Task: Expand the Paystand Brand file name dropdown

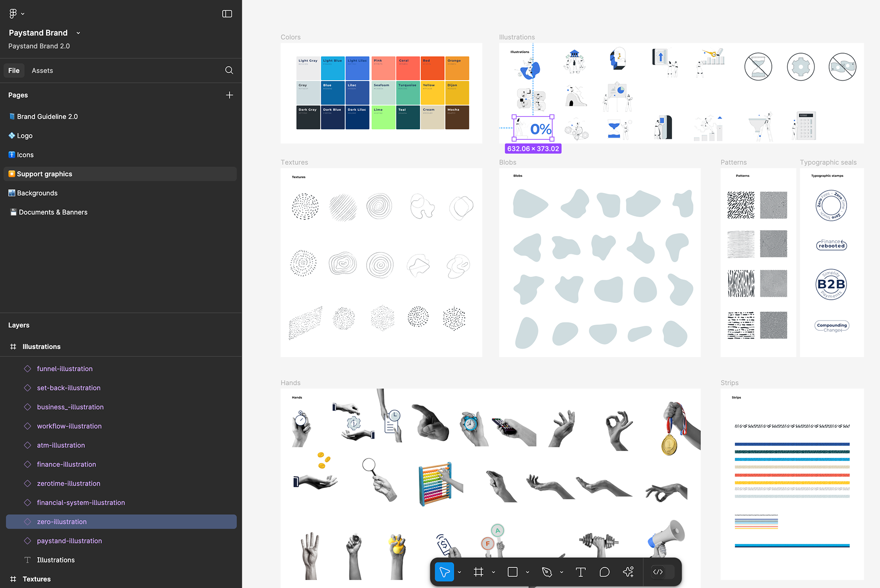Action: click(78, 33)
